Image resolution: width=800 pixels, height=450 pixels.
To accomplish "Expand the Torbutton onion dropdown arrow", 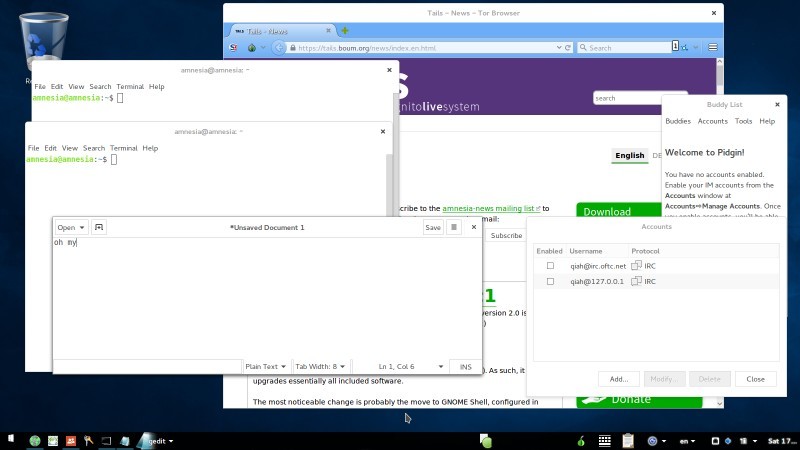I will (263, 47).
